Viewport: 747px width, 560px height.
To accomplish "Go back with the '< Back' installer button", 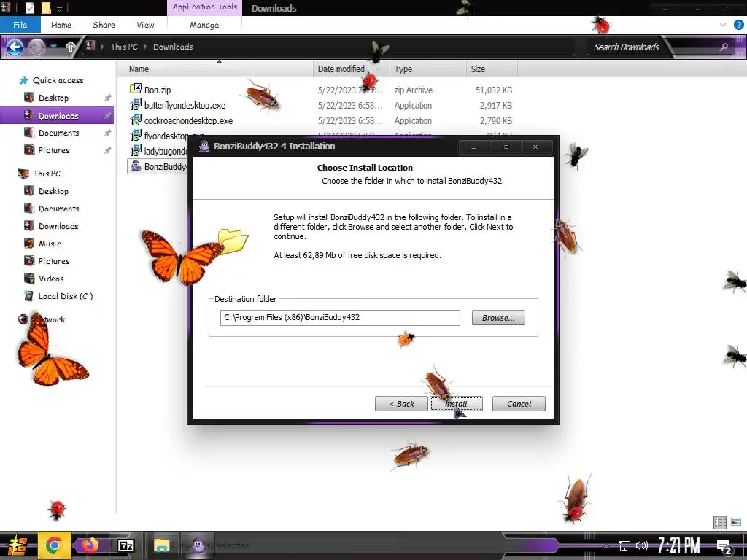I will [x=401, y=404].
